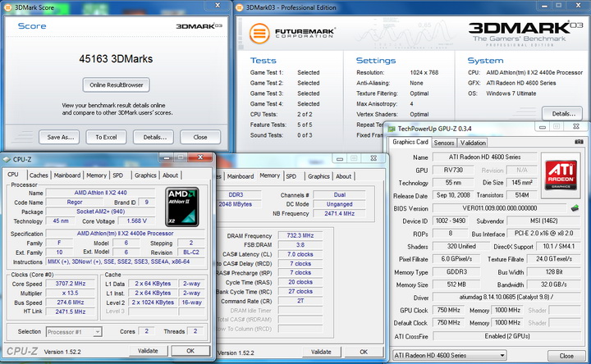591x364 pixels.
Task: Click the ATI CrossFire Enabled (2 GPUs) field
Action: [506, 336]
